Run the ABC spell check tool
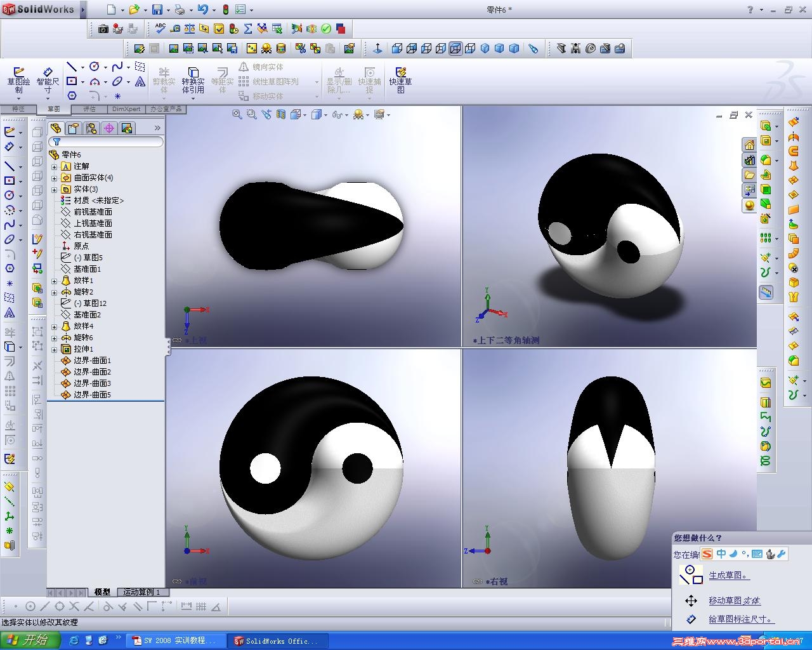812x650 pixels. coord(160,29)
